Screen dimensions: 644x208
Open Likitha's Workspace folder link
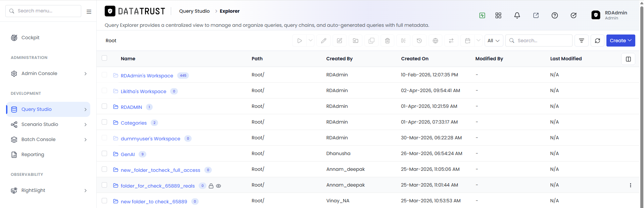[x=143, y=91]
